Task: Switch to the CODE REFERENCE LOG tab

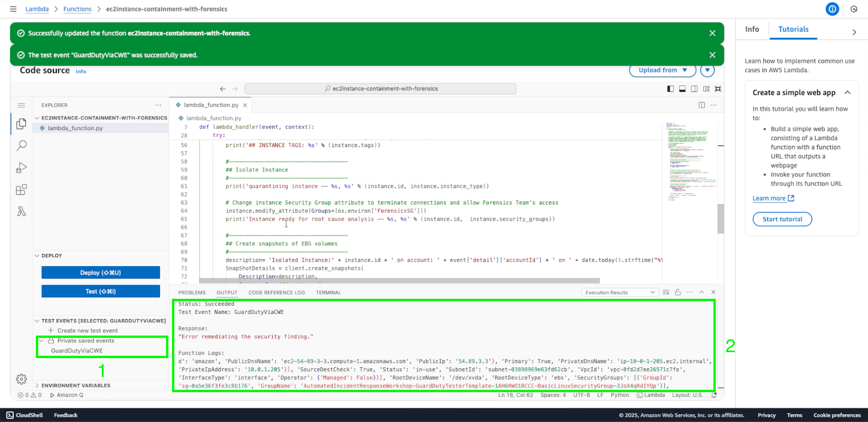Action: (276, 292)
